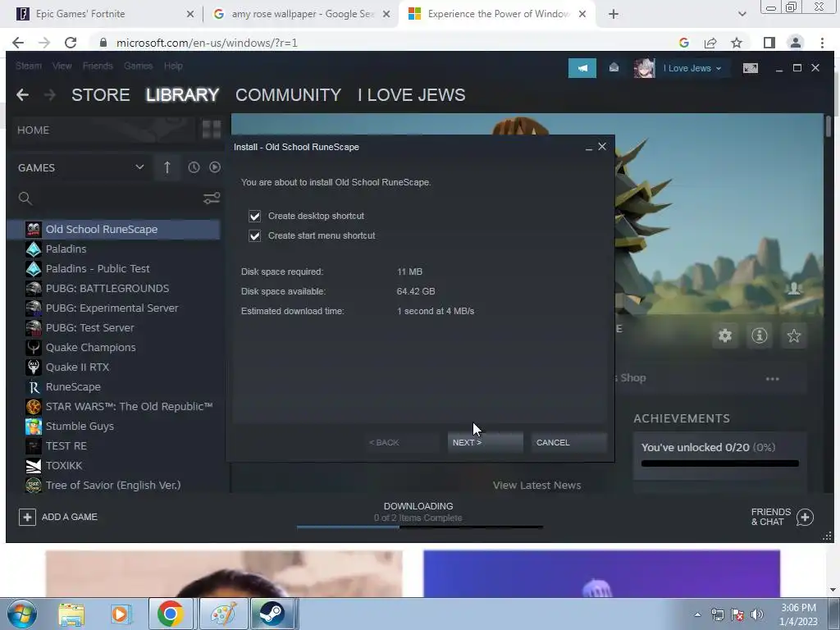The height and width of the screenshot is (630, 840).
Task: Toggle Chrome side panel icon
Action: [769, 43]
